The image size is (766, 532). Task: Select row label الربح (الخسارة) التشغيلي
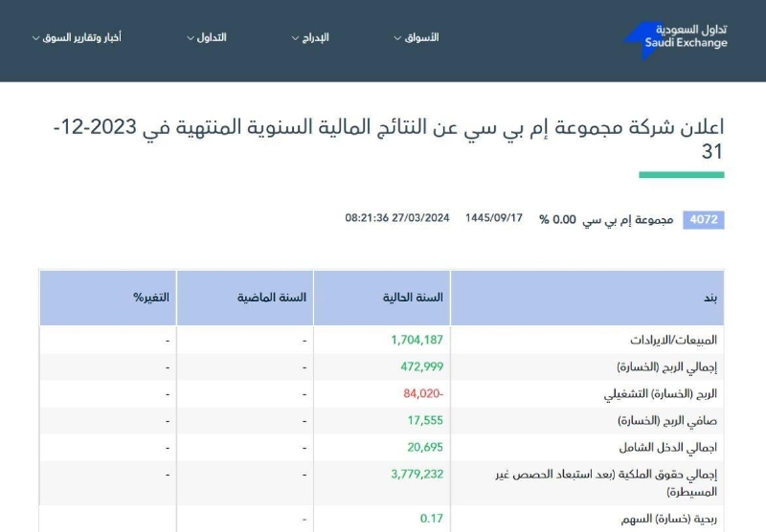coord(661,394)
